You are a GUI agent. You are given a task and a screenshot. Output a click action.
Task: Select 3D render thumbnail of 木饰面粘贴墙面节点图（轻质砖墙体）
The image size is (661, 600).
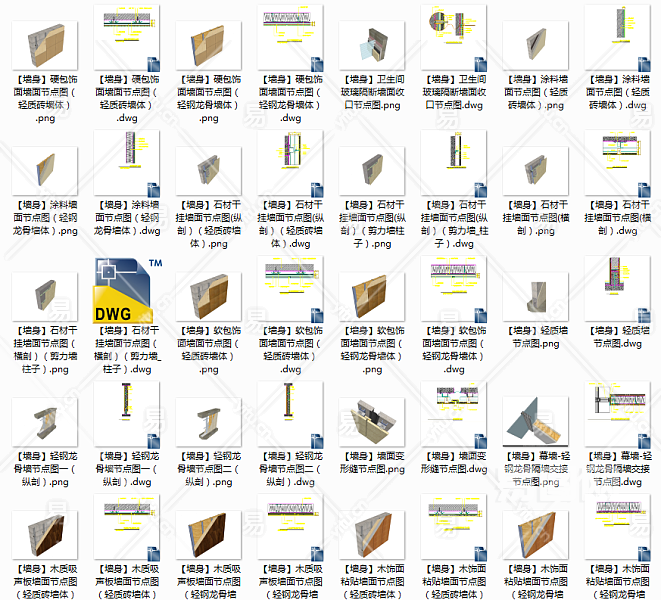pos(372,535)
